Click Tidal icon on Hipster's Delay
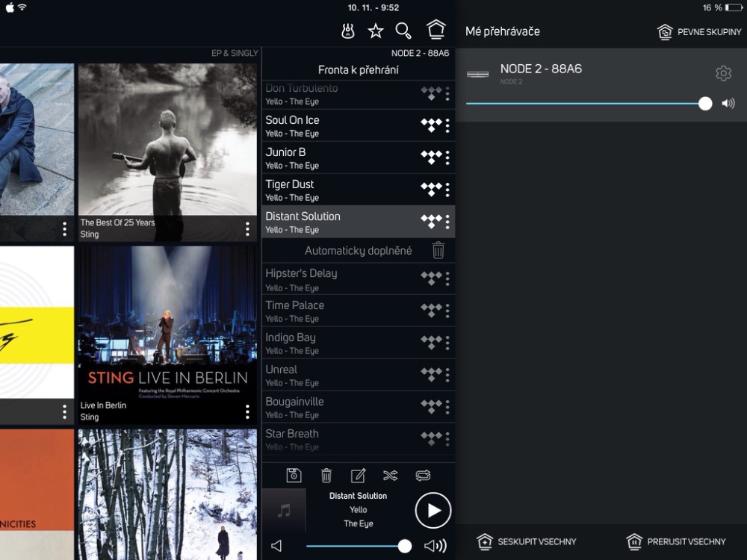Image resolution: width=747 pixels, height=560 pixels. click(431, 279)
